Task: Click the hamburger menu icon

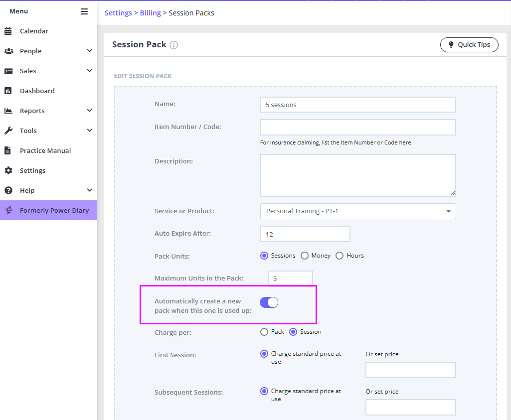Action: pyautogui.click(x=84, y=11)
